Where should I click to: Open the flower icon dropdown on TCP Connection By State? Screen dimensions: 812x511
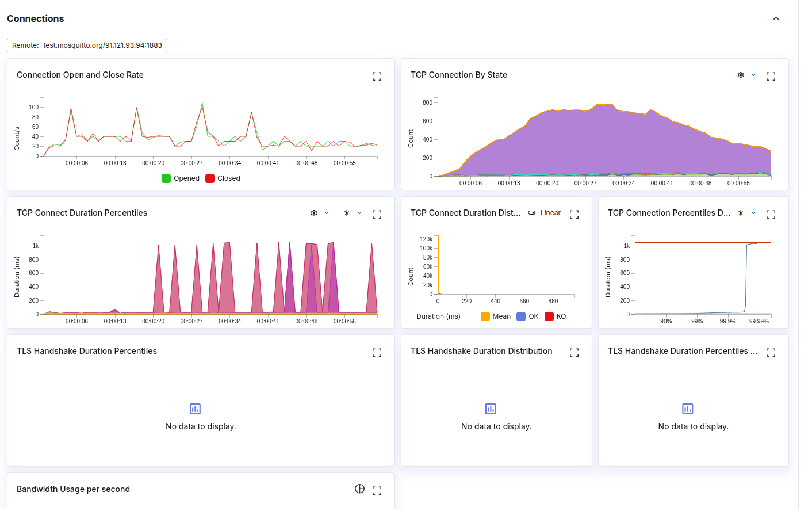click(746, 75)
